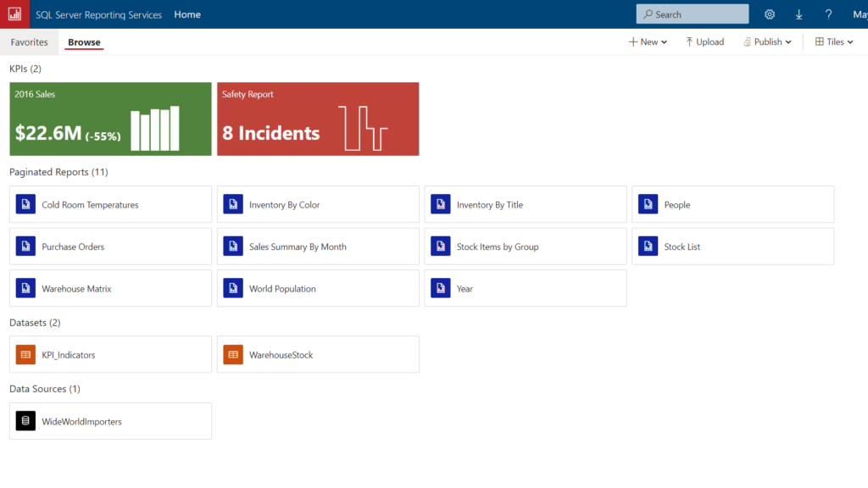Screen dimensions: 868x488
Task: Click the Upload button
Action: tap(704, 42)
